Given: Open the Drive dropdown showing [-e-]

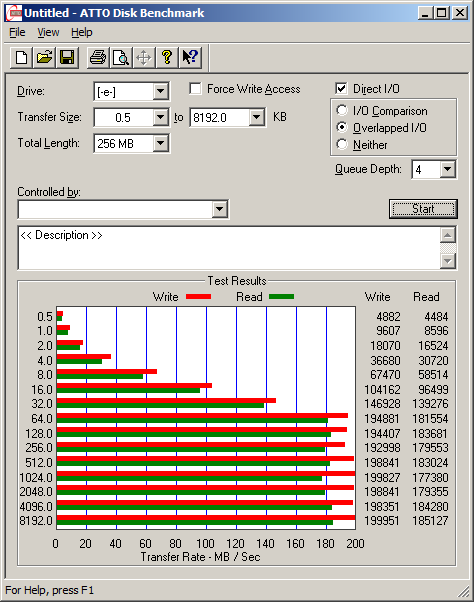Looking at the screenshot, I should (x=160, y=92).
